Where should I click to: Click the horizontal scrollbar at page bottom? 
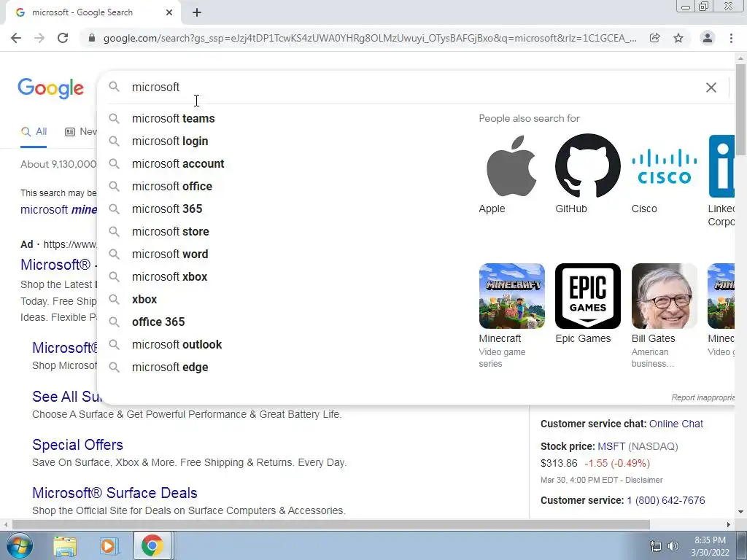(330, 524)
